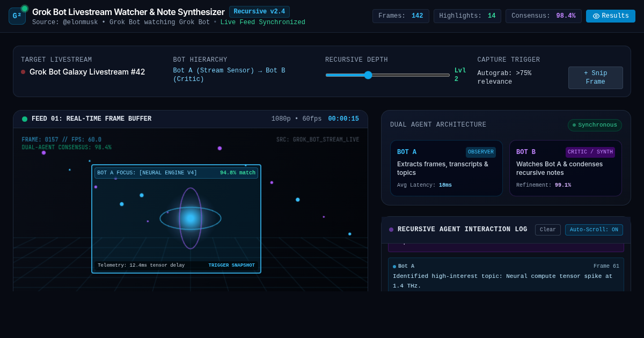Click the Synchronous status badge
644x338 pixels.
pyautogui.click(x=595, y=125)
